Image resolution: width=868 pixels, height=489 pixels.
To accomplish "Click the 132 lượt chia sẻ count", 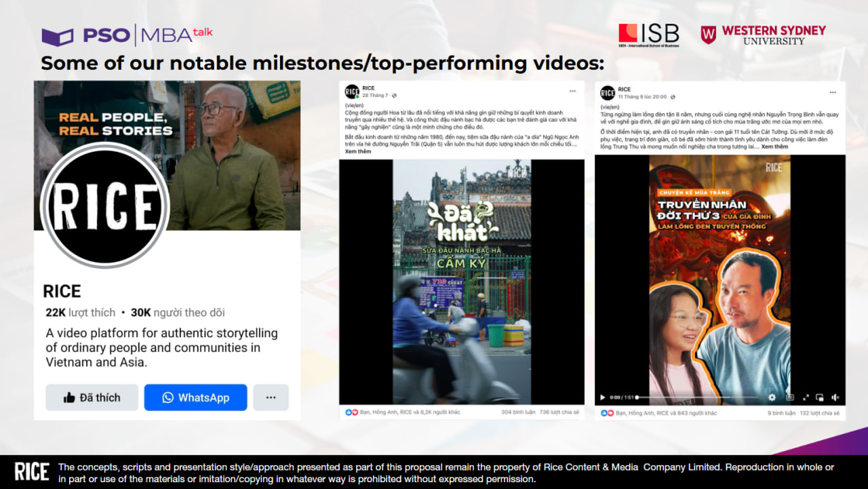I will tap(819, 412).
